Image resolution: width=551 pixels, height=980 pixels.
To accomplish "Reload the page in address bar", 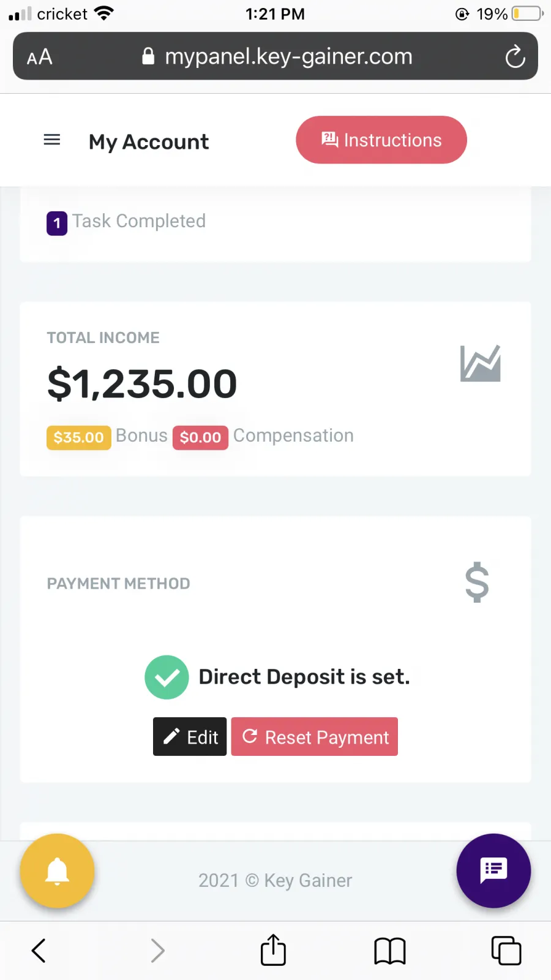I will coord(515,57).
